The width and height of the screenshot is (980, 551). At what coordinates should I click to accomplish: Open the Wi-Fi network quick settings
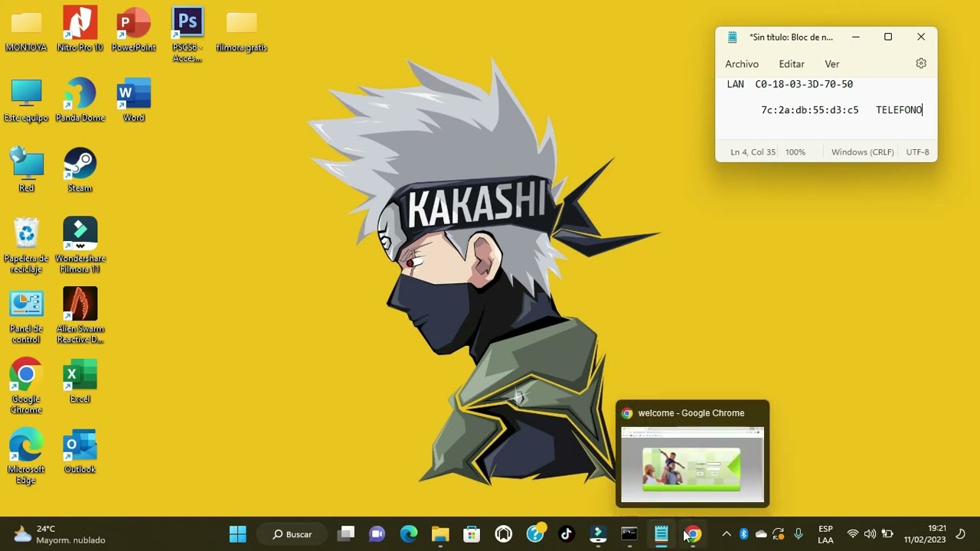click(853, 534)
